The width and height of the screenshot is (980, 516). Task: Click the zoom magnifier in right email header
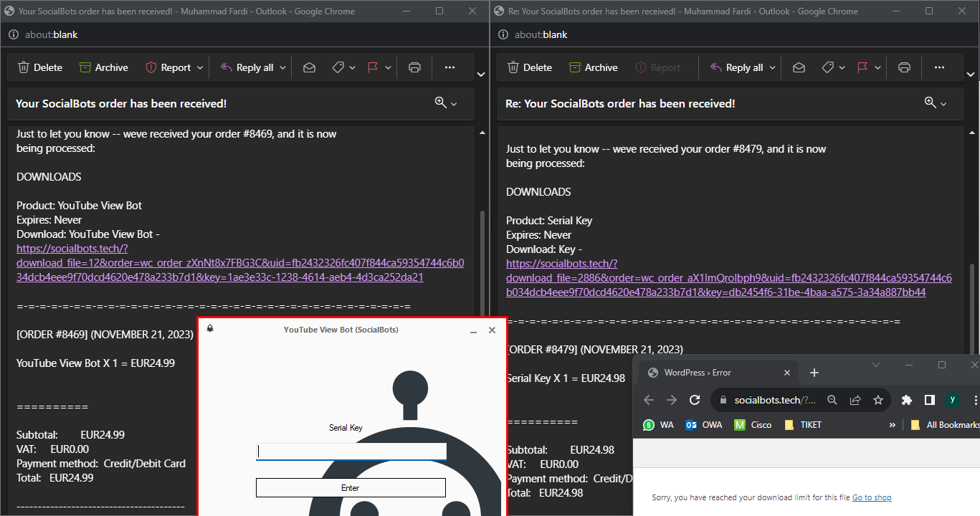930,102
